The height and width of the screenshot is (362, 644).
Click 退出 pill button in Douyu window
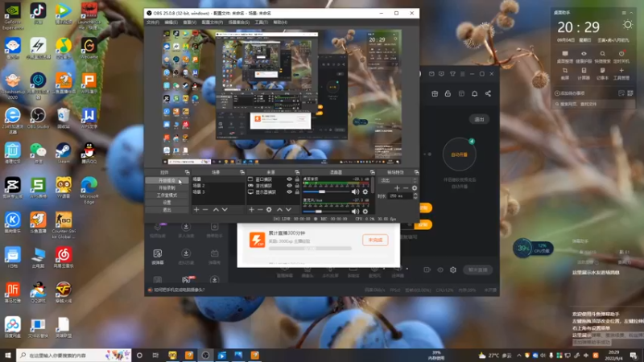pyautogui.click(x=479, y=119)
